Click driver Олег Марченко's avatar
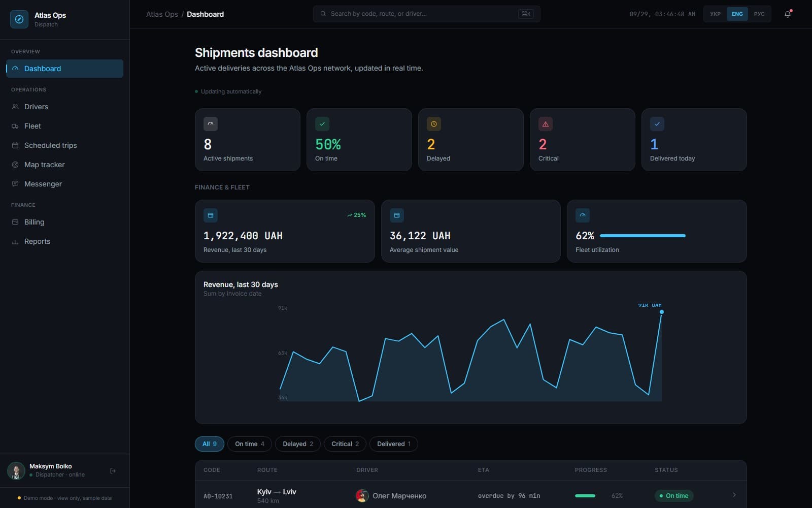This screenshot has width=812, height=508. [x=362, y=496]
